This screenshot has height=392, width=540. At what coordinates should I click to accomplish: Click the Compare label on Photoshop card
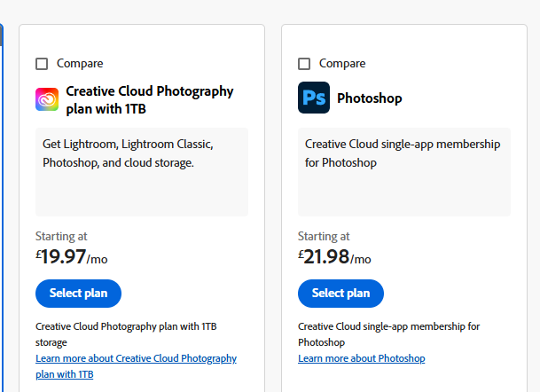coord(342,64)
